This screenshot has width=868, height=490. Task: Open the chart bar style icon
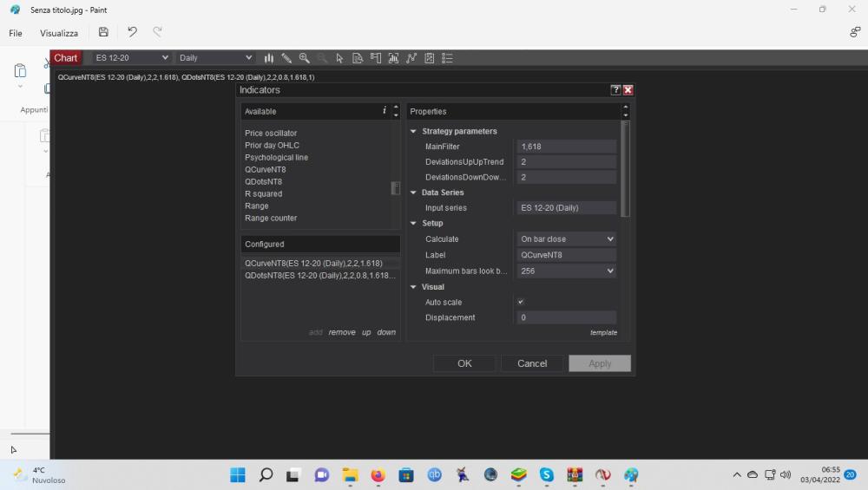(x=269, y=58)
